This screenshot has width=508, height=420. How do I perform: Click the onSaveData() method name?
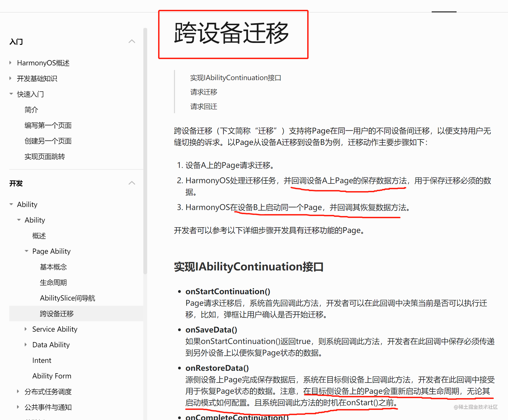point(211,330)
